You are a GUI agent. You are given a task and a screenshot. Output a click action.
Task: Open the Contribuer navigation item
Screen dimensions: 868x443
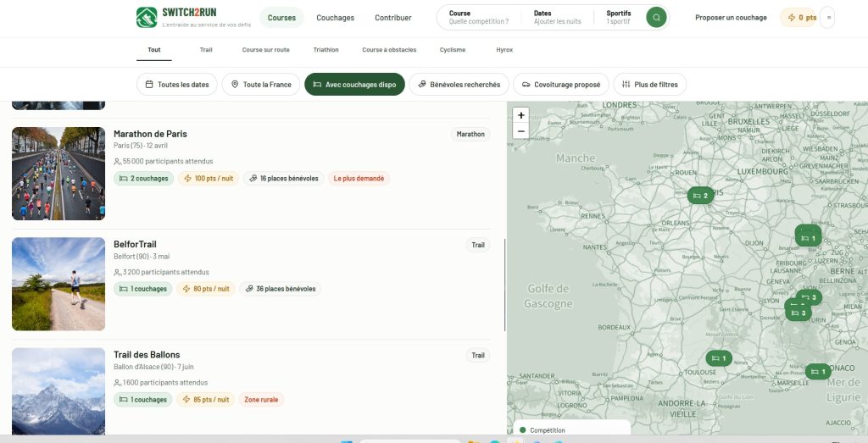pos(393,18)
